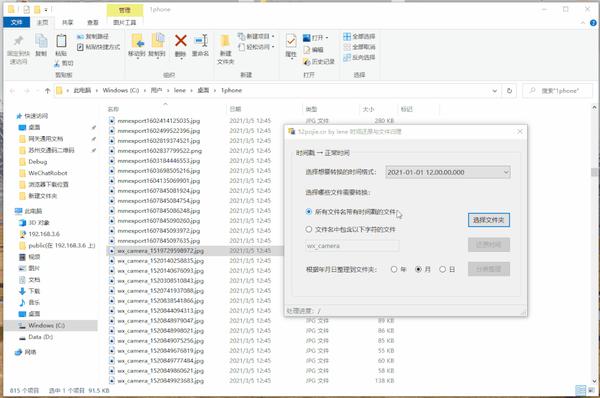Click the forward navigation arrow
The height and width of the screenshot is (398, 600).
click(x=27, y=91)
